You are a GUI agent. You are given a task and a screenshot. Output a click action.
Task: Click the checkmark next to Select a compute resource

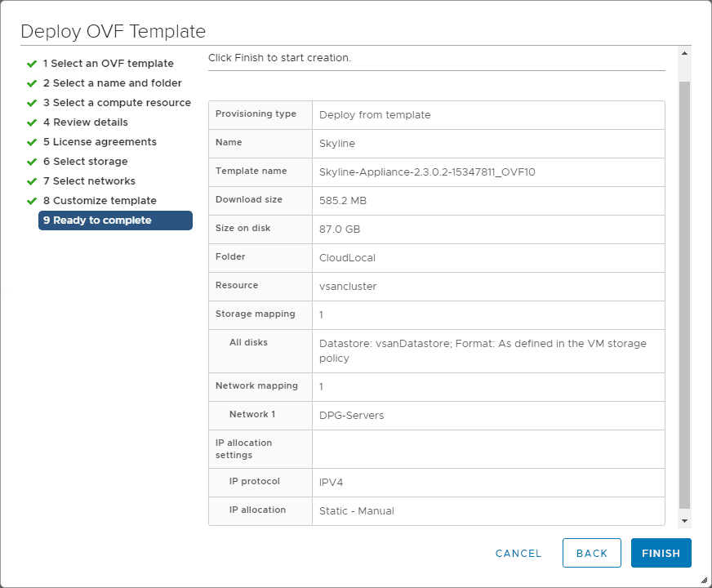[32, 103]
